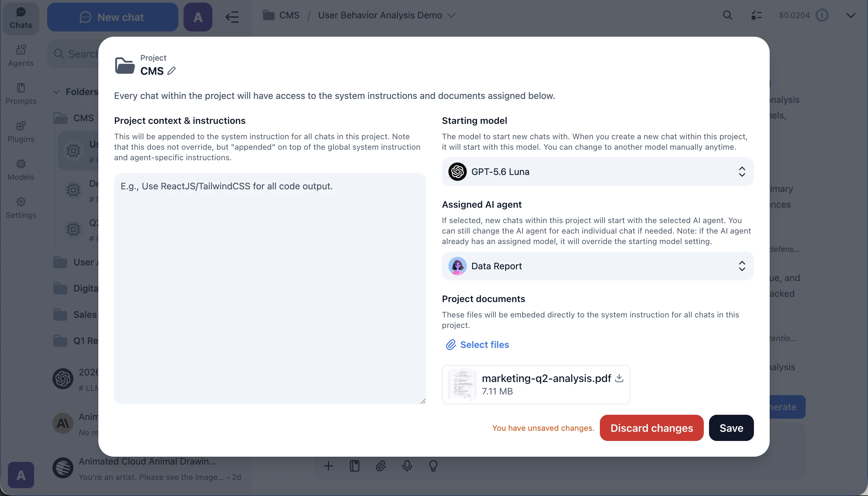Collapse the sidebar using the arrow icon
Viewport: 868px width, 496px height.
[232, 17]
